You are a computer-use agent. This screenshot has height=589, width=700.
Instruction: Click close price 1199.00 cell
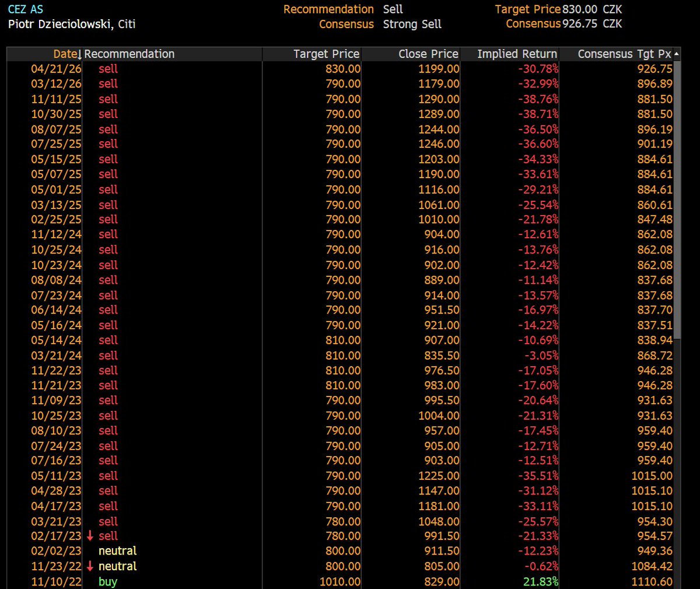click(439, 69)
